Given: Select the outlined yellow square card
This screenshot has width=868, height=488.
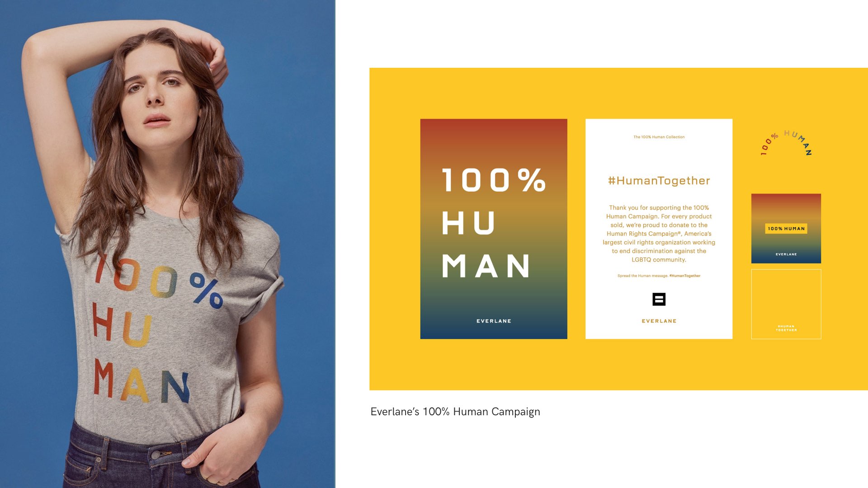Looking at the screenshot, I should [786, 304].
